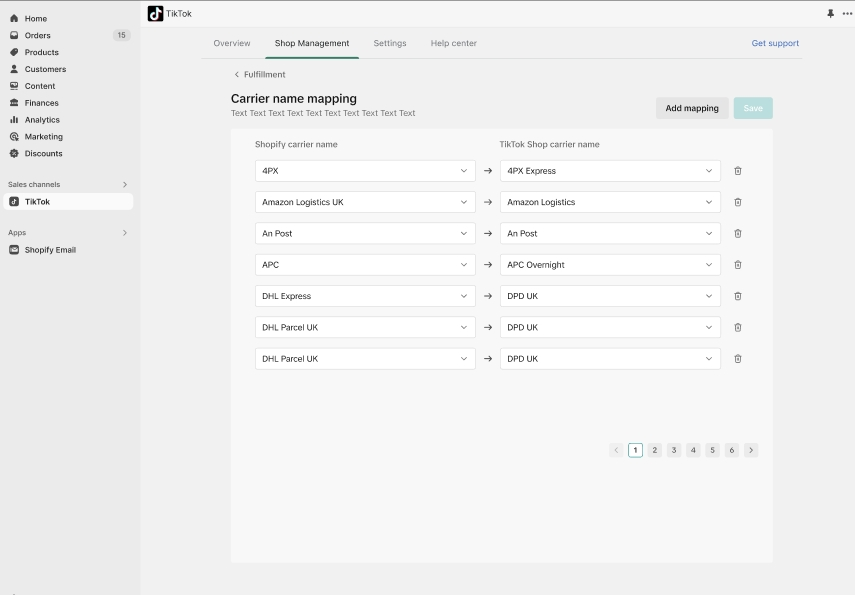The width and height of the screenshot is (855, 595).
Task: Open the APC Shopify carrier dropdown
Action: click(x=365, y=265)
